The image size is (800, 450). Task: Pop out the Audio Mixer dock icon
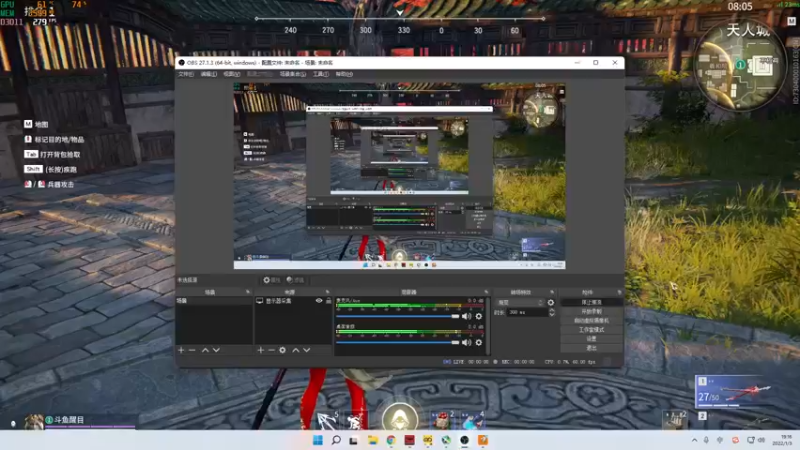pos(486,292)
